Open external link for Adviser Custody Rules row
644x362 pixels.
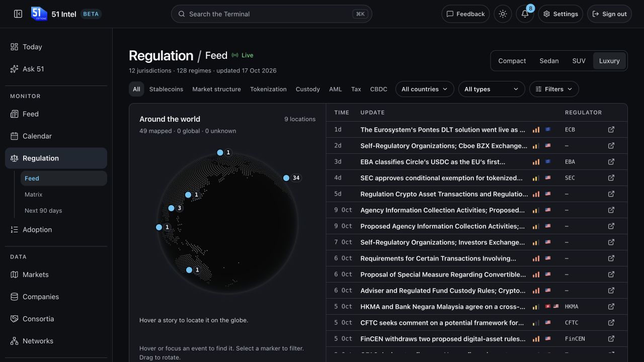click(x=611, y=291)
